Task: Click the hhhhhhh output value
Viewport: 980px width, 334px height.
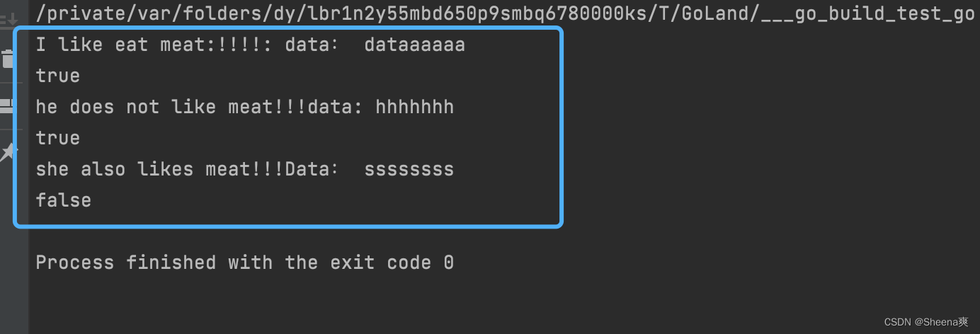Action: (414, 107)
